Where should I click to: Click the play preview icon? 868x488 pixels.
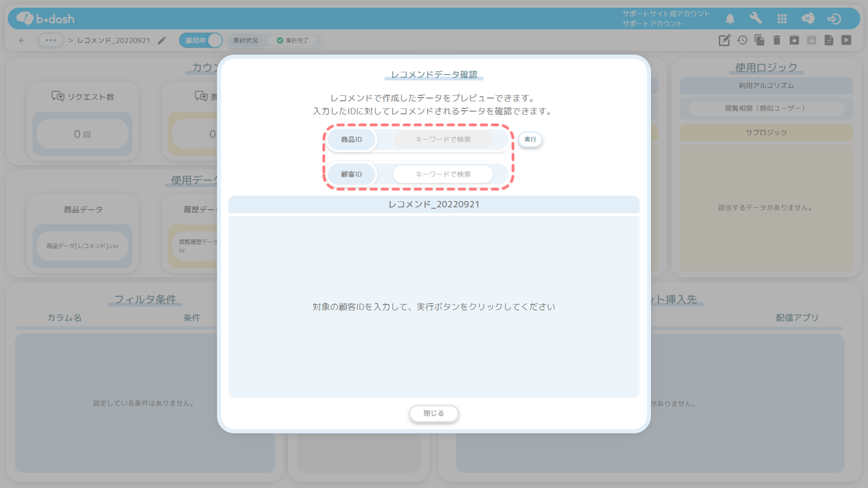point(846,40)
